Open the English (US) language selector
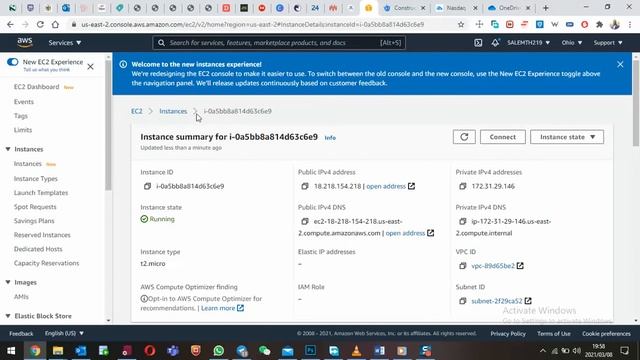This screenshot has height=360, width=640. click(64, 333)
